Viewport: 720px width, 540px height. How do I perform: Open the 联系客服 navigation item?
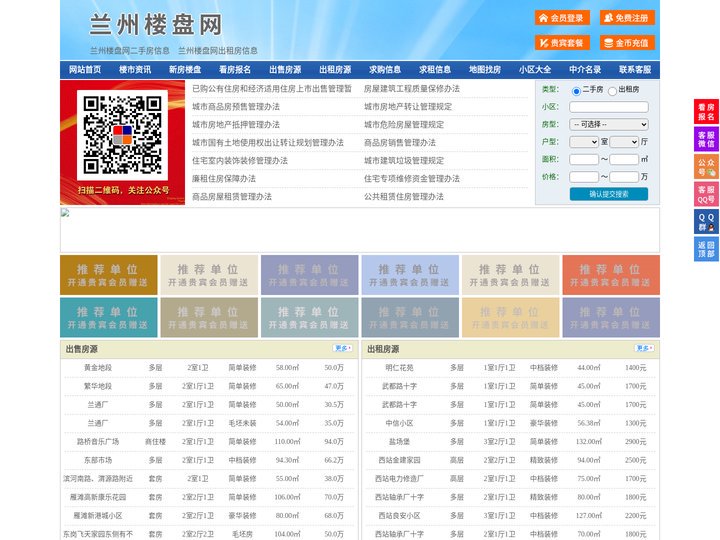click(635, 70)
